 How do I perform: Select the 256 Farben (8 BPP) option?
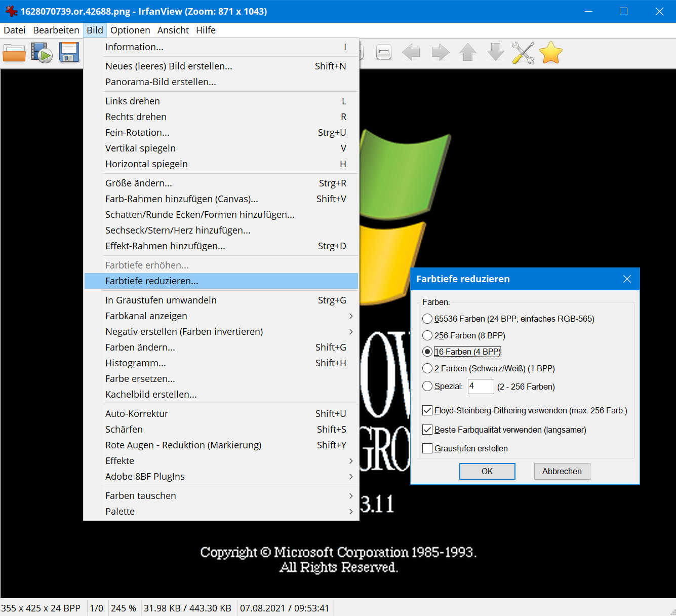428,335
